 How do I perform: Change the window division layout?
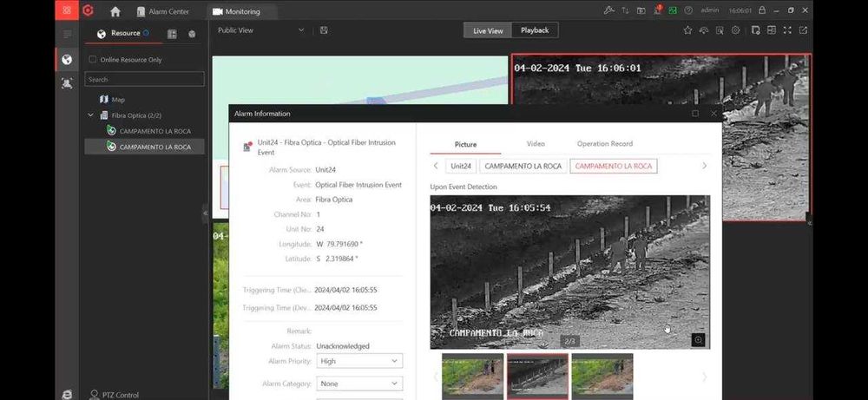771,30
